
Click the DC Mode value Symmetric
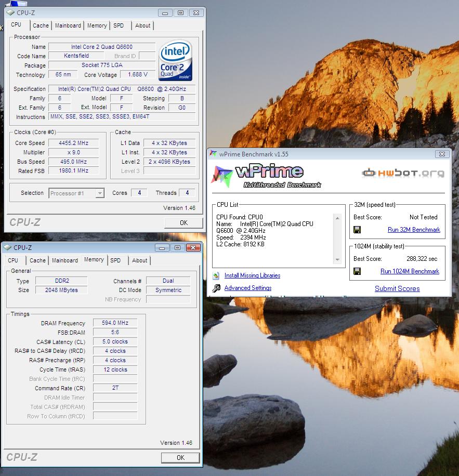click(x=168, y=290)
